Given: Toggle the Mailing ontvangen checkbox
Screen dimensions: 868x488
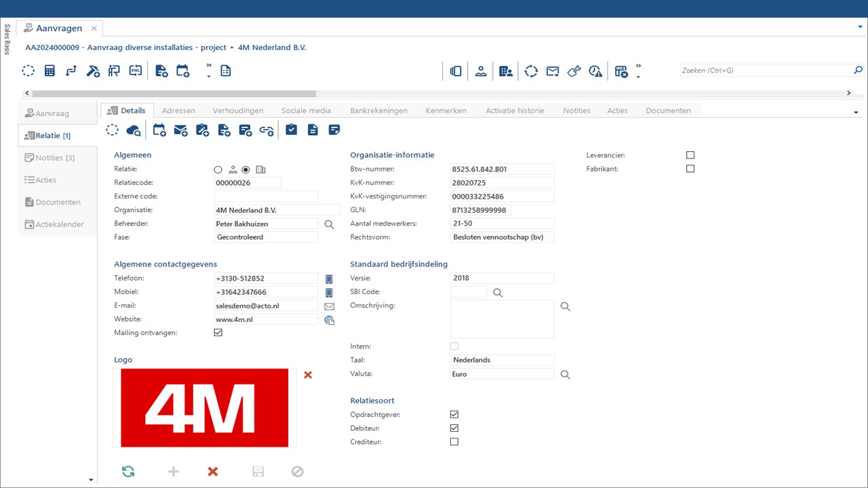Looking at the screenshot, I should point(218,333).
